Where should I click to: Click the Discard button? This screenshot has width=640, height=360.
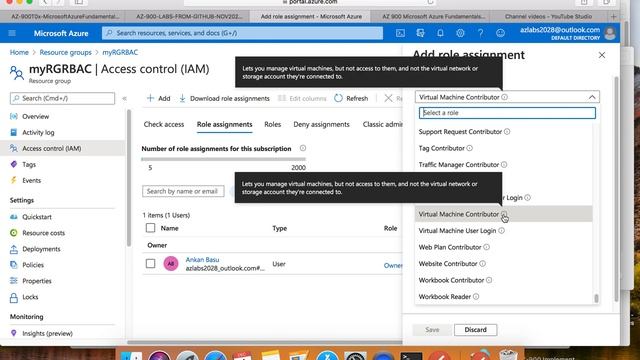tap(476, 330)
